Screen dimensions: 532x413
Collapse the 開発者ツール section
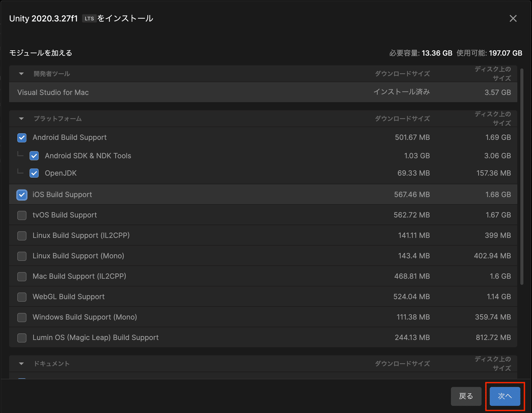21,74
